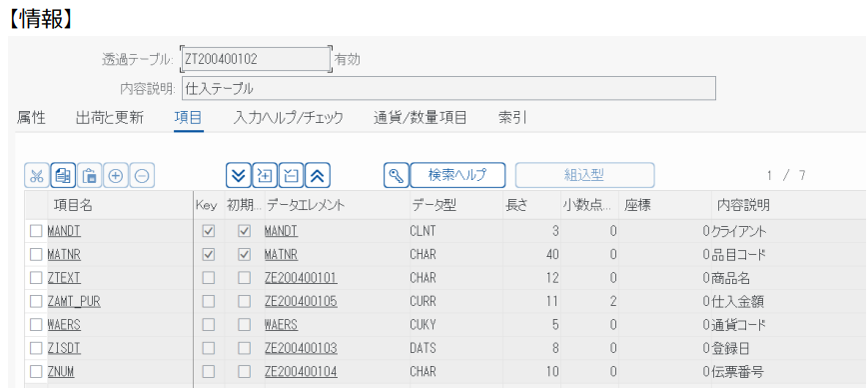Viewport: 868px width, 392px height.
Task: Insert a row with plus icon
Action: tap(116, 176)
